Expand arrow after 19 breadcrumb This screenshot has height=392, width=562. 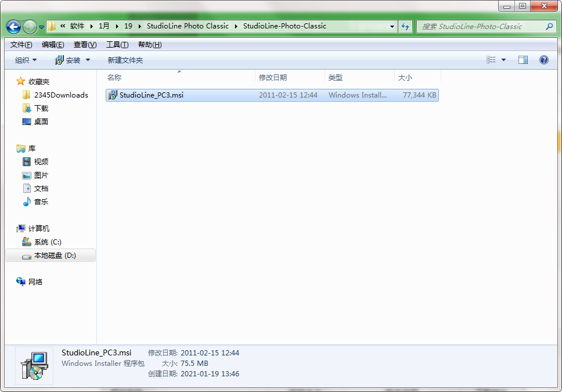point(139,26)
